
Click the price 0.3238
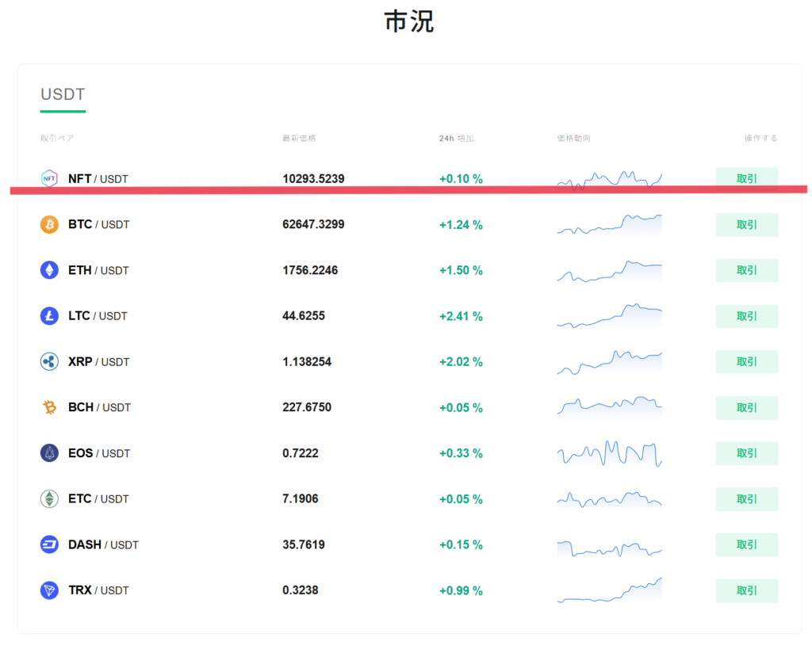tap(301, 590)
